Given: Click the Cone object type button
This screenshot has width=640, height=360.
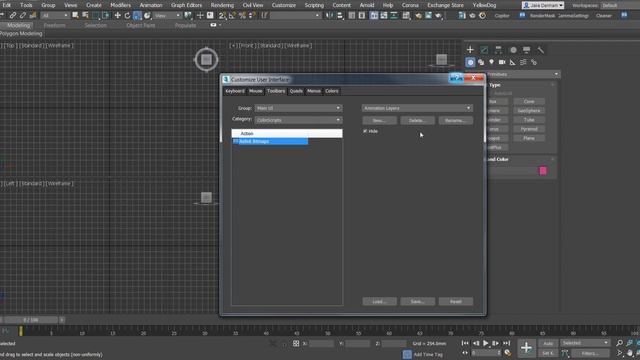Looking at the screenshot, I should [x=529, y=101].
